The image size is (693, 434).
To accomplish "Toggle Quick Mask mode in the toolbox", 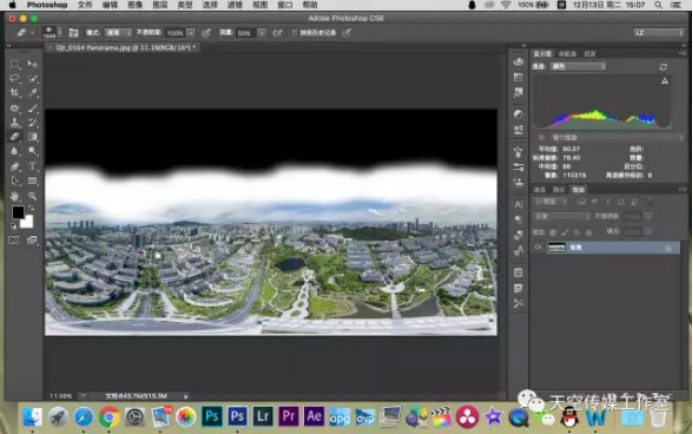I will click(x=14, y=240).
